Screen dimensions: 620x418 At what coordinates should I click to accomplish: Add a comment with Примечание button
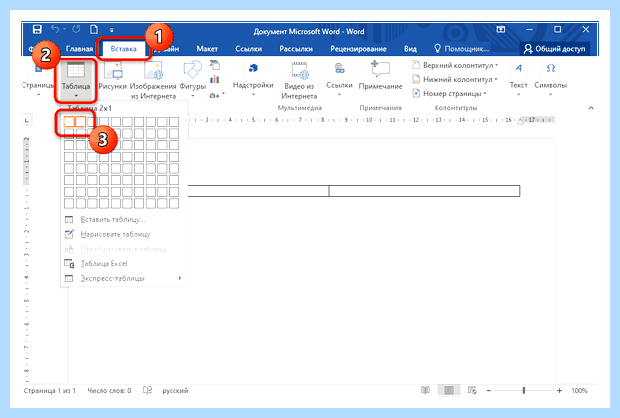click(380, 75)
